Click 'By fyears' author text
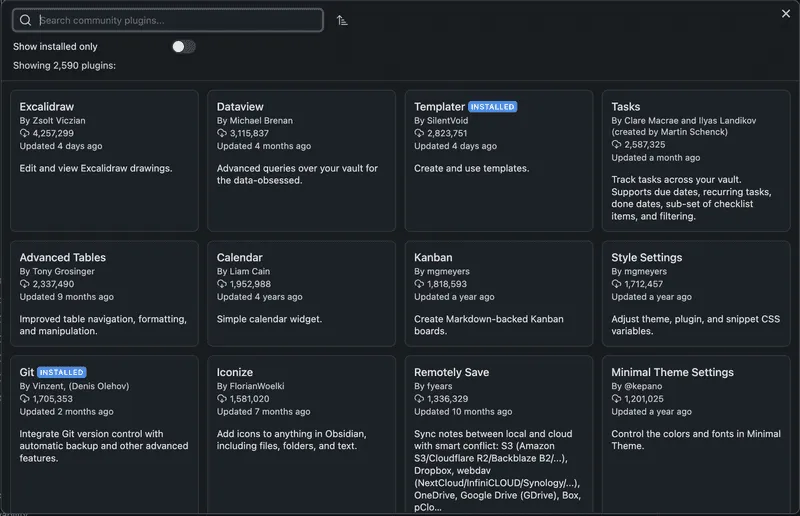Viewport: 800px width, 516px height. click(433, 386)
